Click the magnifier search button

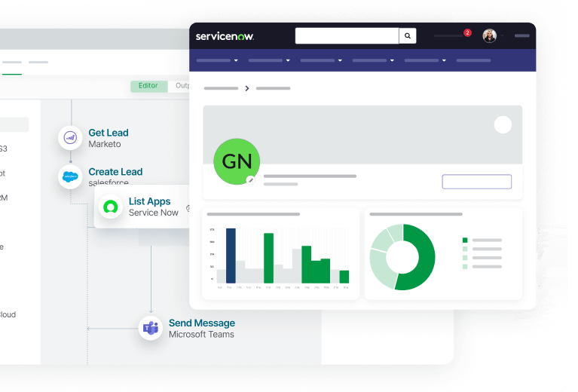[408, 35]
